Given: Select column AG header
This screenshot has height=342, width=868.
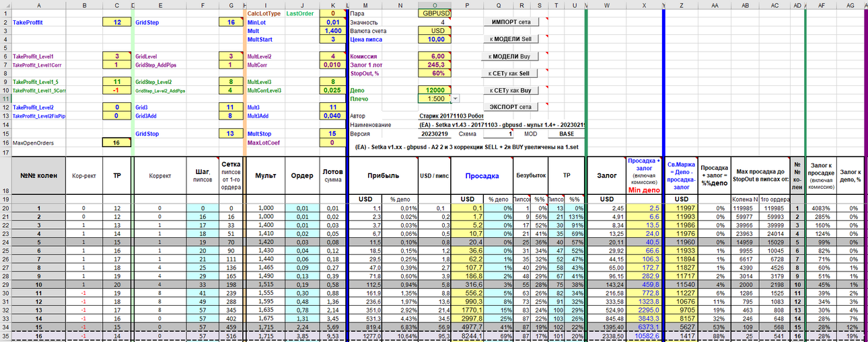Looking at the screenshot, I should 849,5.
